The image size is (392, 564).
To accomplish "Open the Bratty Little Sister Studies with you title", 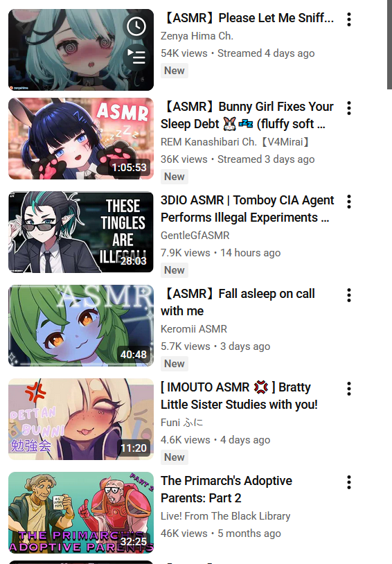I will [239, 396].
